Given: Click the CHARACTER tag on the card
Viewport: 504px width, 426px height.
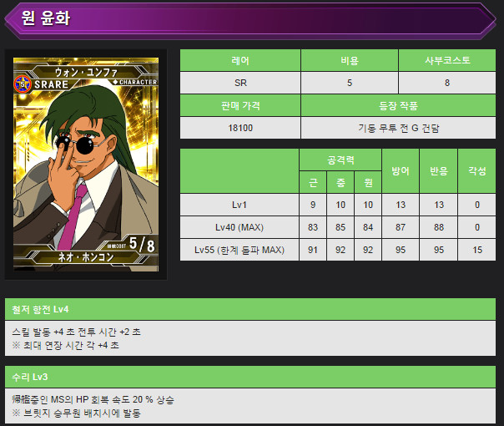Looking at the screenshot, I should (x=135, y=82).
